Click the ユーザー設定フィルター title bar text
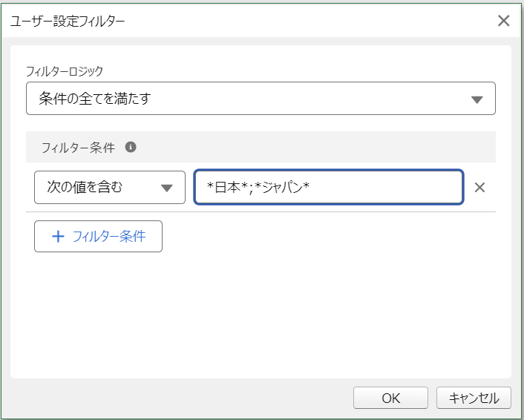 click(68, 21)
